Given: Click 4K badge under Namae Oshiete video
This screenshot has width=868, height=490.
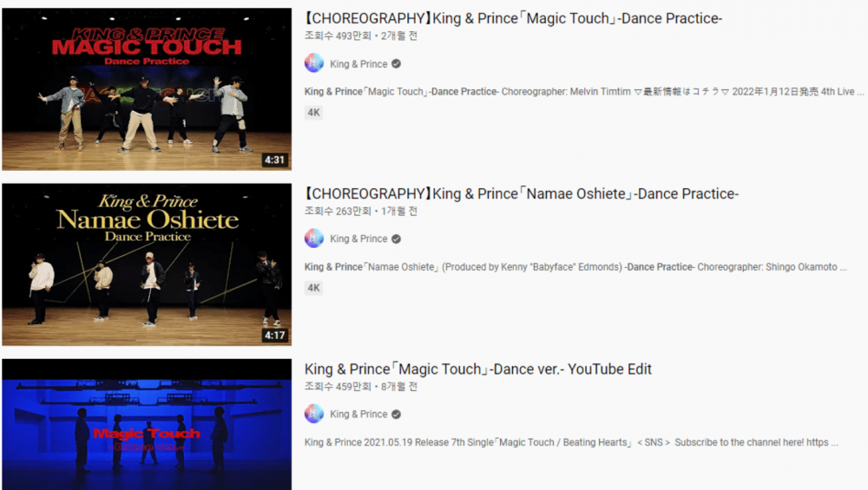Looking at the screenshot, I should 314,288.
